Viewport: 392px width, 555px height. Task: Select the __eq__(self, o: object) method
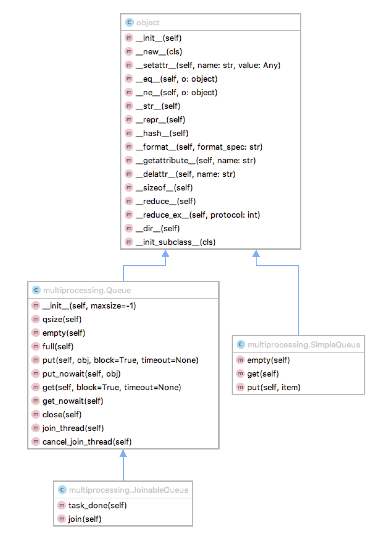coord(177,79)
